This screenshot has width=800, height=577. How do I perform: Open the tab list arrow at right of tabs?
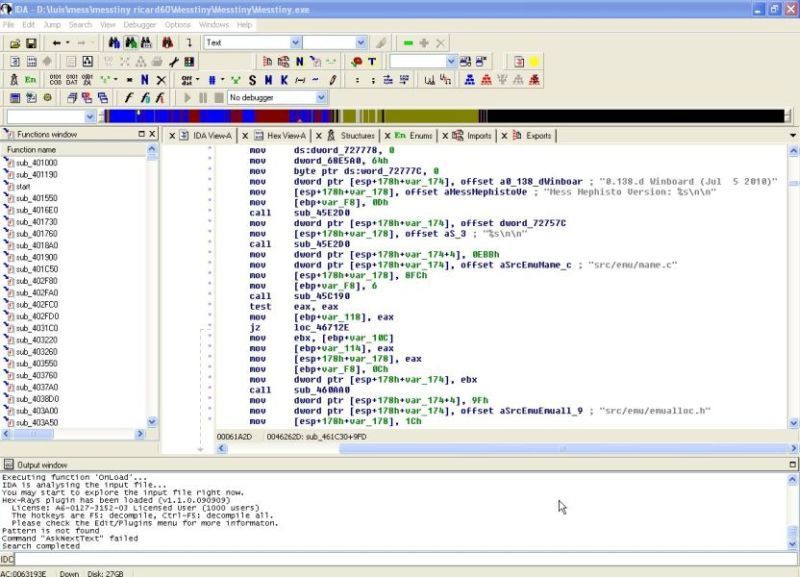tap(793, 136)
